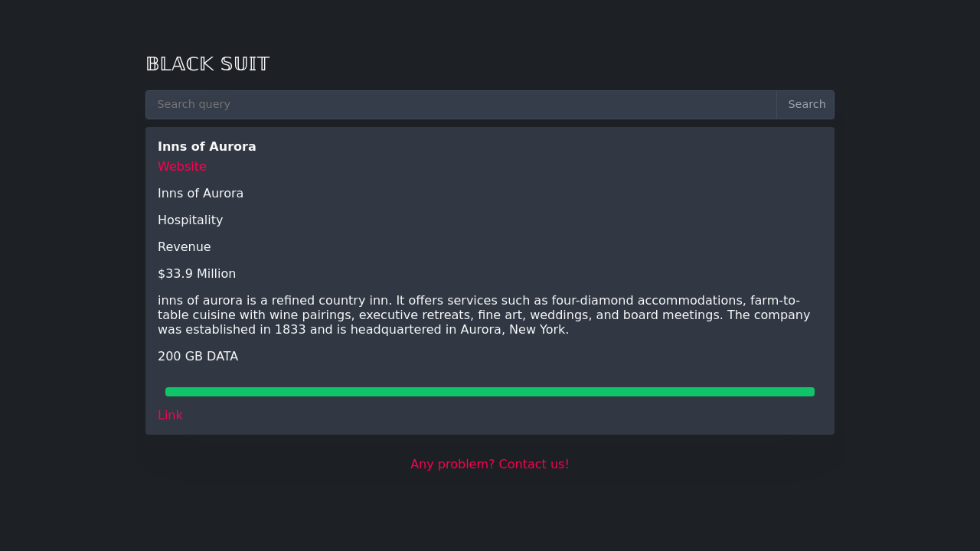Follow the Any problem? Contact us link
Image resolution: width=980 pixels, height=551 pixels.
(490, 465)
